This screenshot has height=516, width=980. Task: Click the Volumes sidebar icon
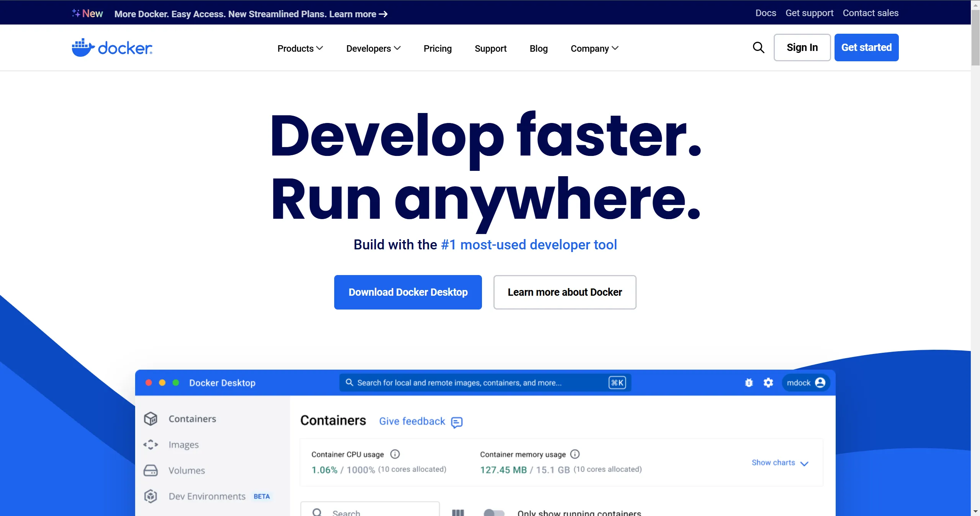(x=150, y=470)
